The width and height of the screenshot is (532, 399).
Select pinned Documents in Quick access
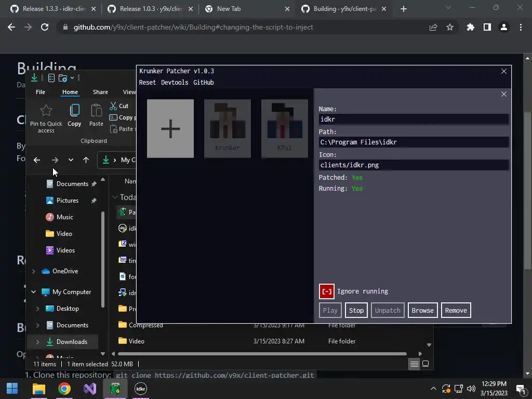click(x=72, y=184)
